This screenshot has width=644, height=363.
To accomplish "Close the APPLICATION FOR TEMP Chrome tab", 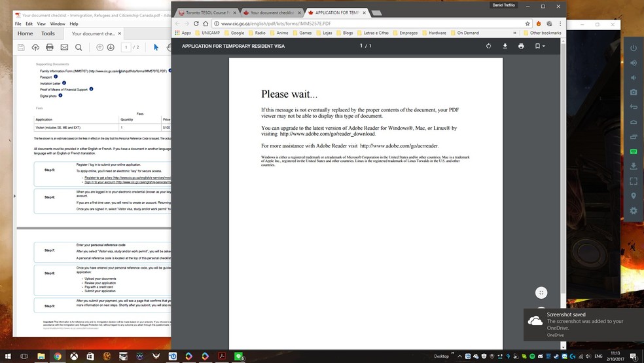I will tap(365, 12).
